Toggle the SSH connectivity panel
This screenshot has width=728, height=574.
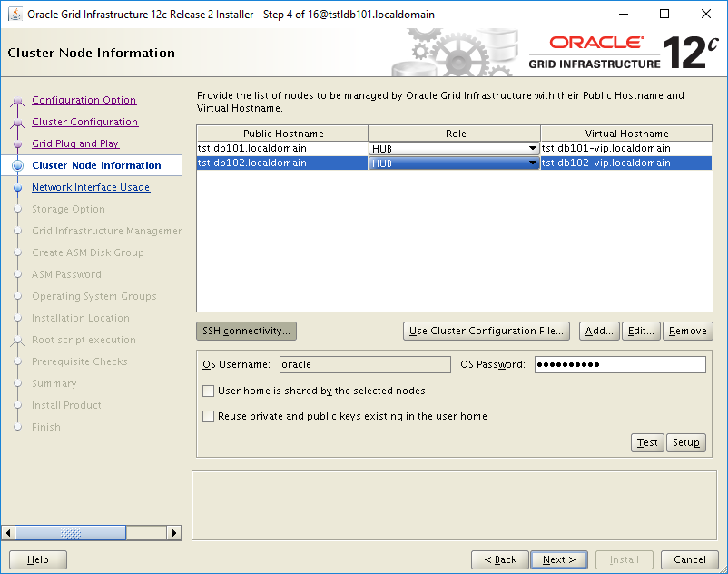coord(246,331)
